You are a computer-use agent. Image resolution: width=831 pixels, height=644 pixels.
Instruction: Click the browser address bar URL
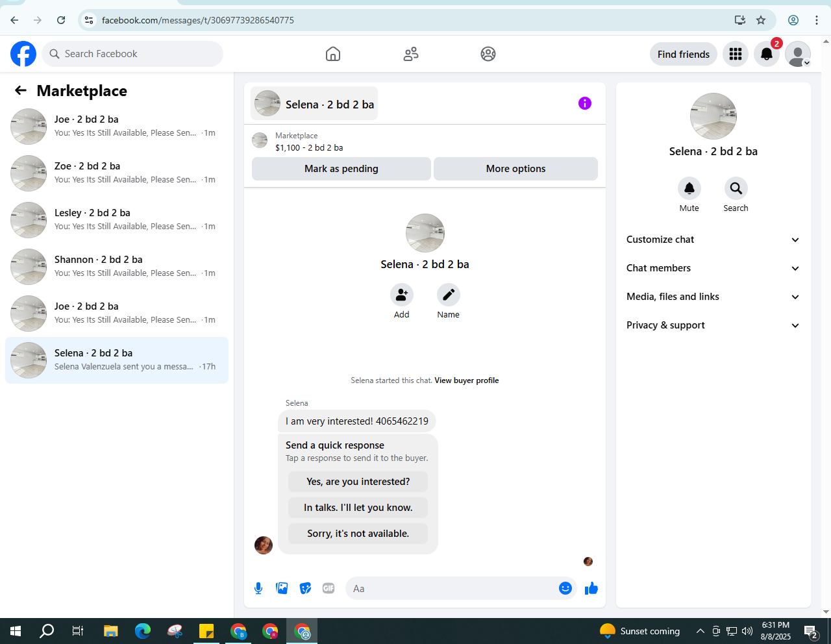198,20
